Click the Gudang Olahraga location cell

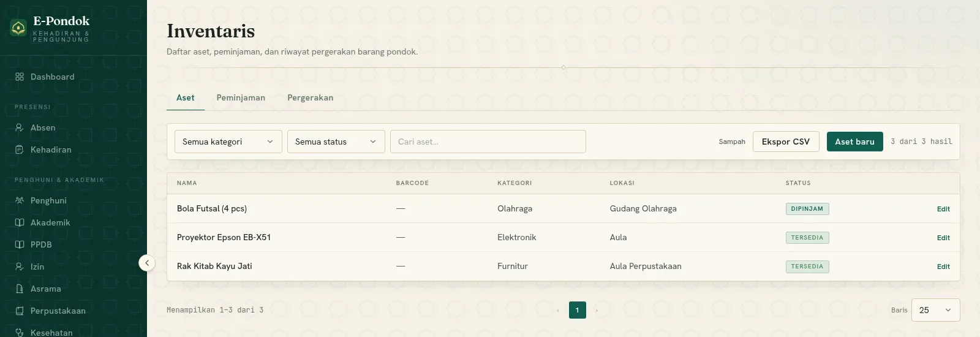(643, 208)
